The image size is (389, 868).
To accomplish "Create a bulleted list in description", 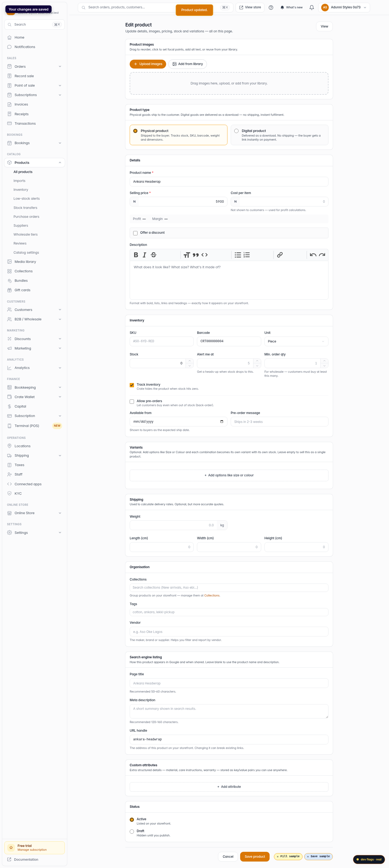I will 238,255.
